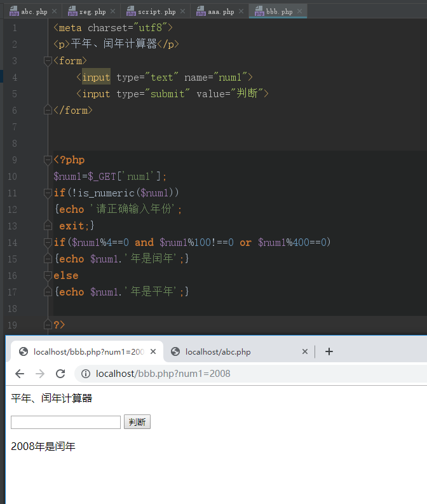Select the browser tab localhost/bbb.php
Image resolution: width=427 pixels, height=504 pixels.
point(87,351)
